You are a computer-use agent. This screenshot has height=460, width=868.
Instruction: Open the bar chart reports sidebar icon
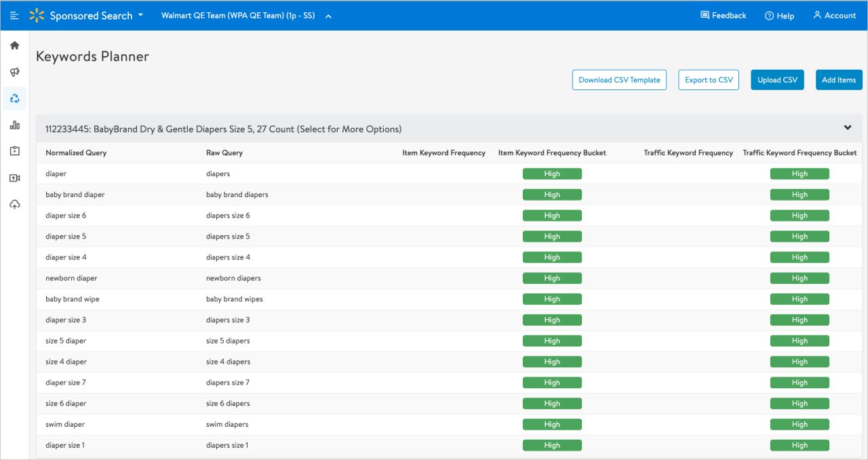[x=14, y=125]
